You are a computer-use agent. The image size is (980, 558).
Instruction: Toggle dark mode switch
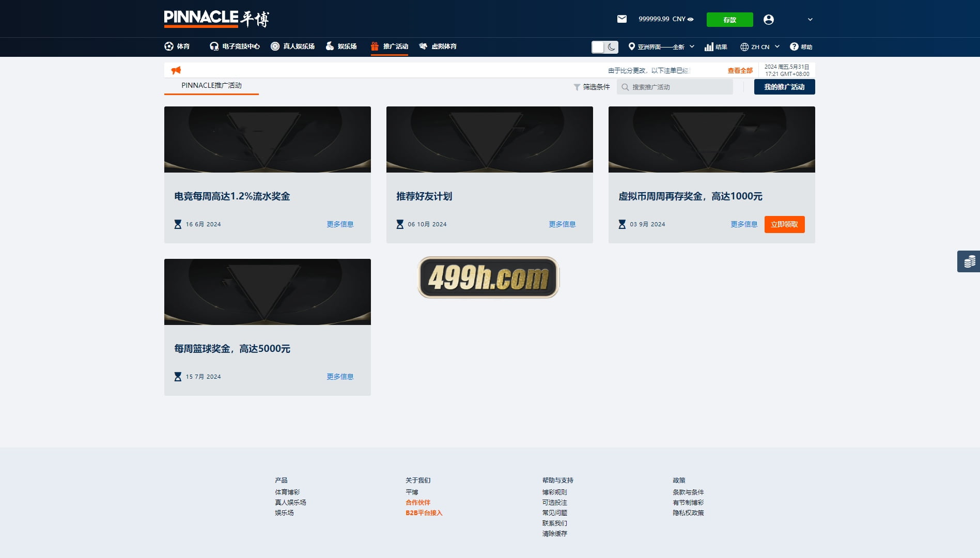click(604, 47)
